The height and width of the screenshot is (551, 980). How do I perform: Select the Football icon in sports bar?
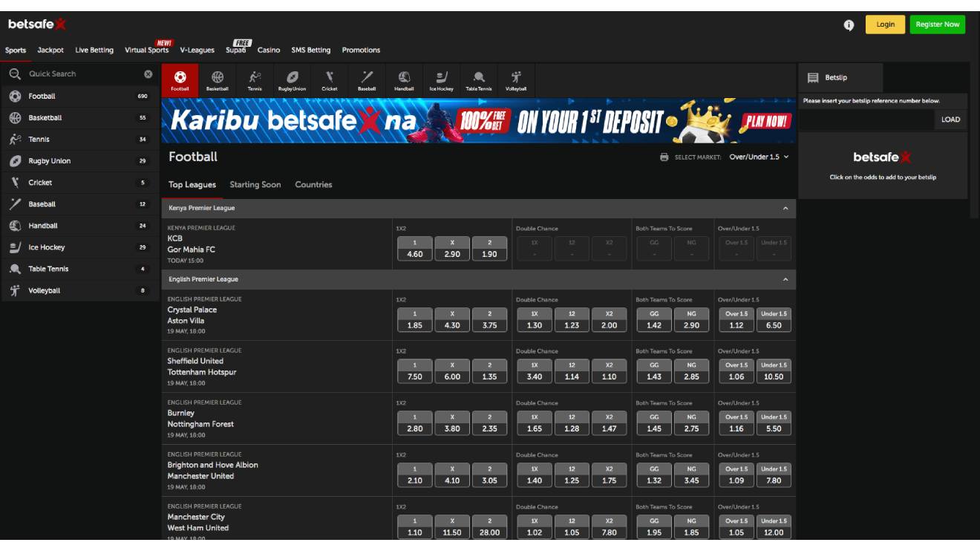180,80
